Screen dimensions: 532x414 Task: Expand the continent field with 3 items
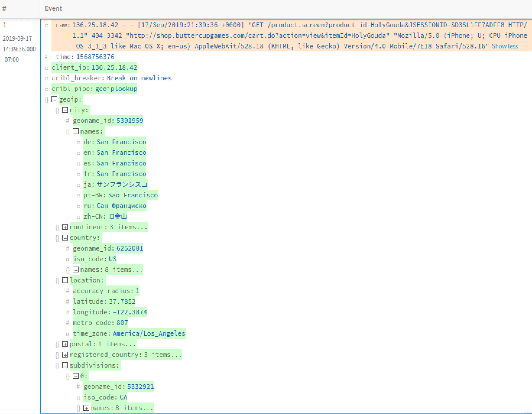[x=65, y=227]
